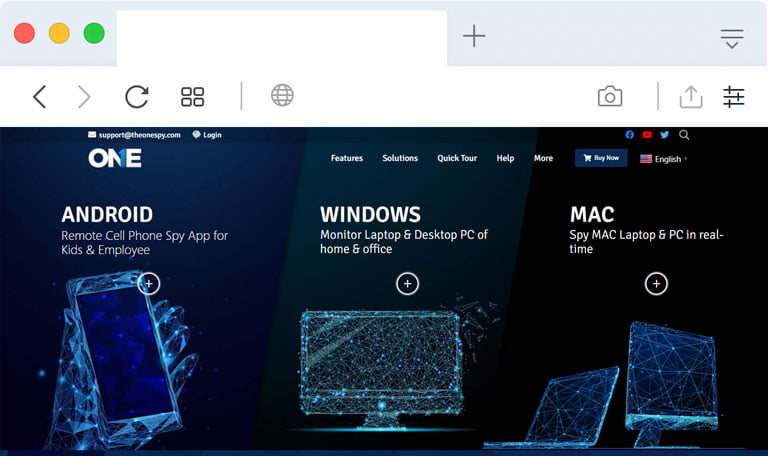Image resolution: width=768 pixels, height=456 pixels.
Task: Open the tab grid overview icon
Action: tap(192, 96)
